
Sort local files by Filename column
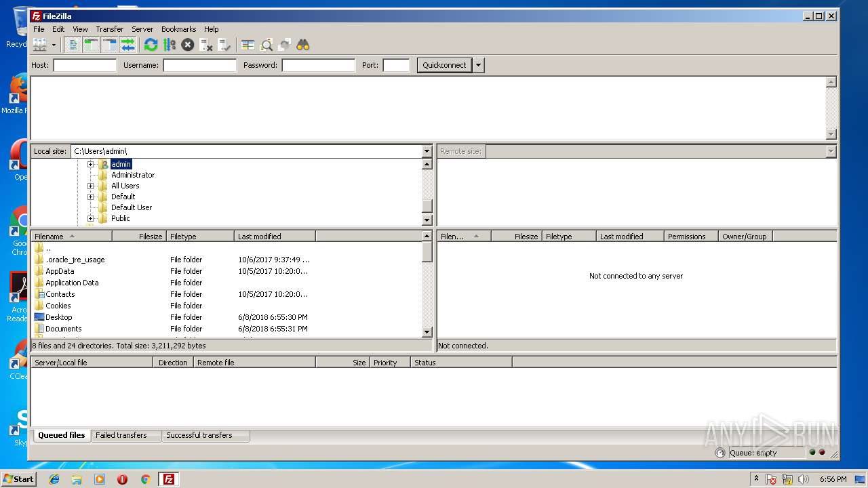click(x=71, y=237)
